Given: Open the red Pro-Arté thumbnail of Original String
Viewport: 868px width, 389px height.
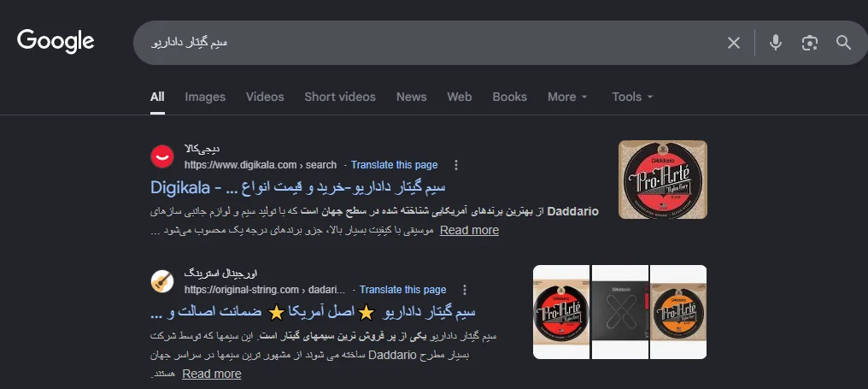Looking at the screenshot, I should [x=560, y=312].
